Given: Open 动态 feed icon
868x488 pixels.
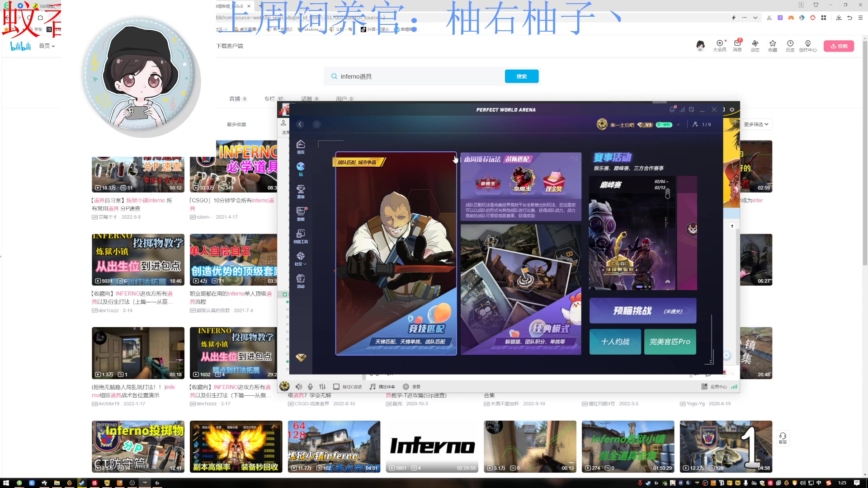Looking at the screenshot, I should pos(755,46).
